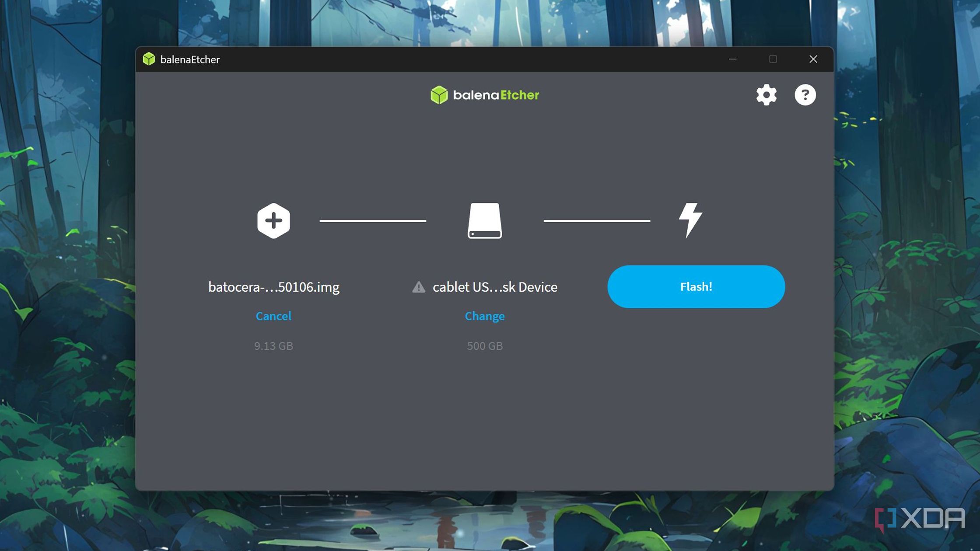Click the plus hexagon image source icon
Screen dimensions: 980x551
tap(273, 220)
